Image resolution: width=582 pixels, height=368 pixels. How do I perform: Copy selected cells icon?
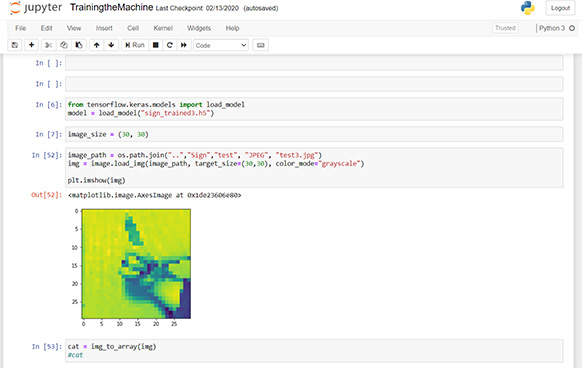pos(64,45)
